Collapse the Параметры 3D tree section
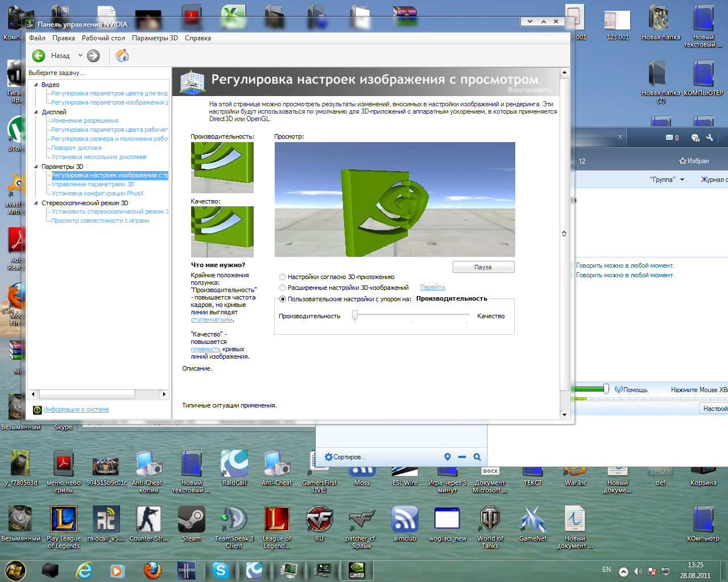The image size is (728, 582). (x=36, y=167)
